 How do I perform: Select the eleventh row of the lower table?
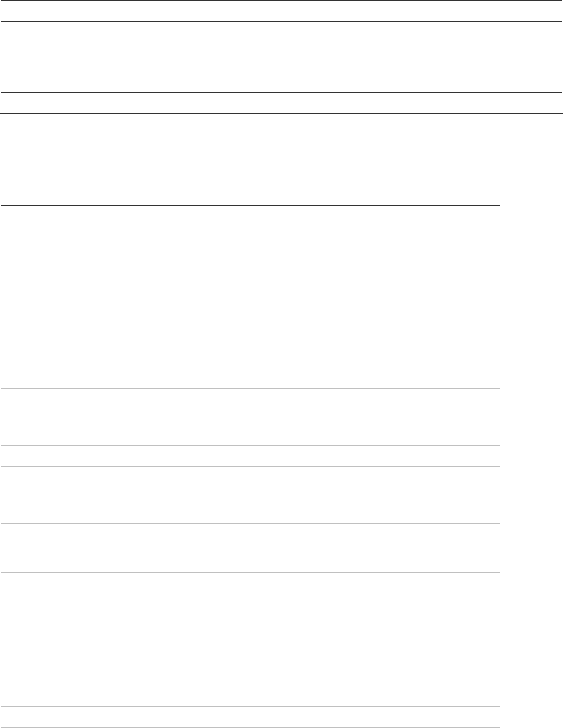[249, 583]
